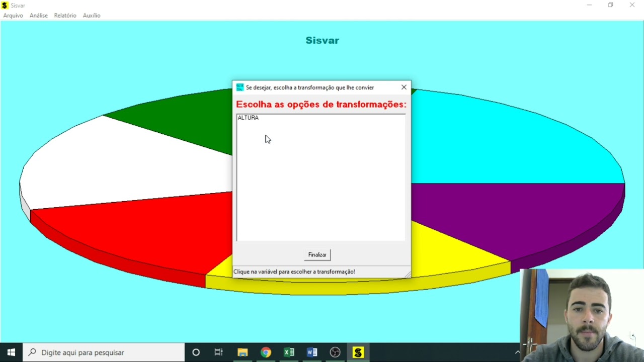Click the Sisvar chart title
The width and height of the screenshot is (644, 362).
(x=323, y=40)
